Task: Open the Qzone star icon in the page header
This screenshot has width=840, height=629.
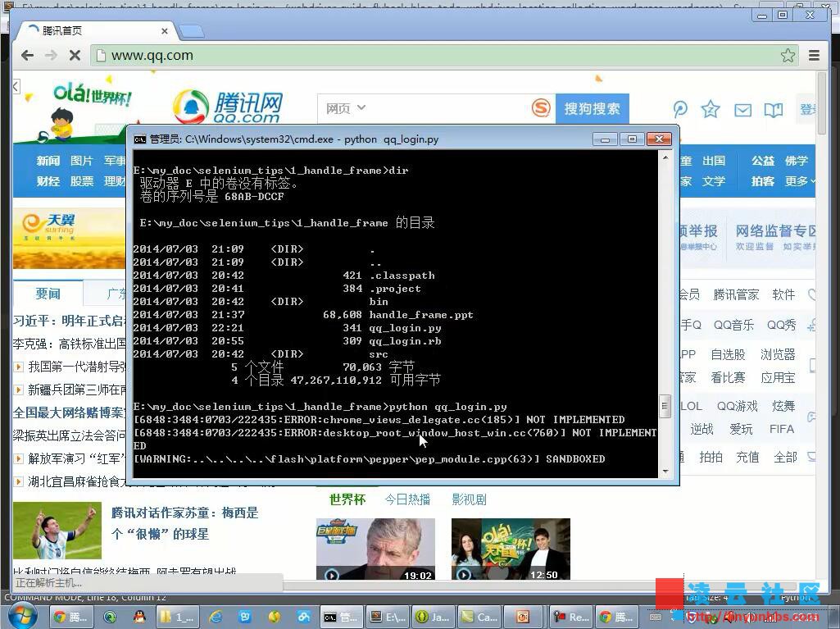Action: pos(711,109)
